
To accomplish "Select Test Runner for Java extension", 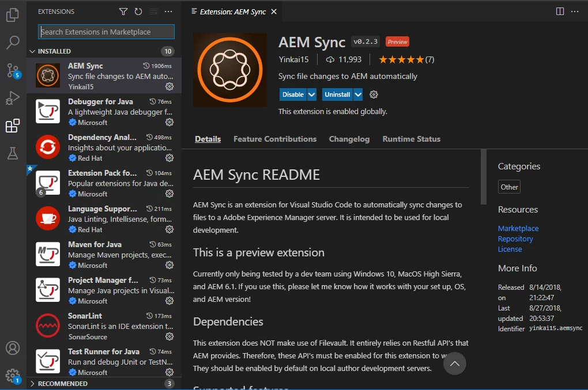I will pos(104,361).
